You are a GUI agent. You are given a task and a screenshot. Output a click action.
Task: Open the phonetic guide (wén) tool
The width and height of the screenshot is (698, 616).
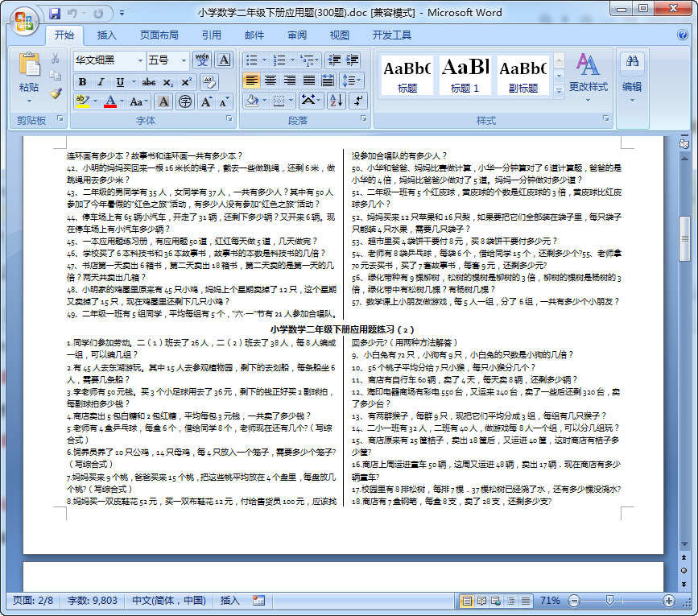coord(202,60)
